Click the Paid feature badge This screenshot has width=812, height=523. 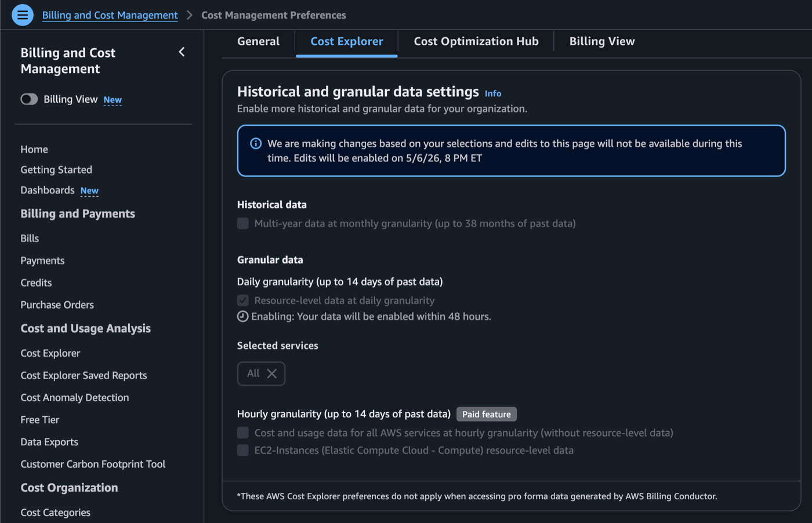click(487, 414)
